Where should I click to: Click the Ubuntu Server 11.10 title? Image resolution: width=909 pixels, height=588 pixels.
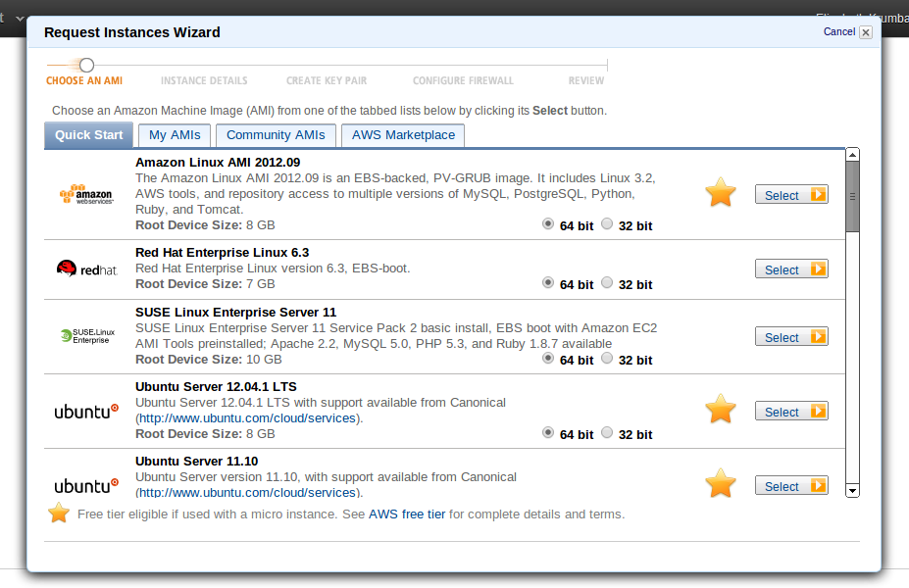pyautogui.click(x=196, y=462)
